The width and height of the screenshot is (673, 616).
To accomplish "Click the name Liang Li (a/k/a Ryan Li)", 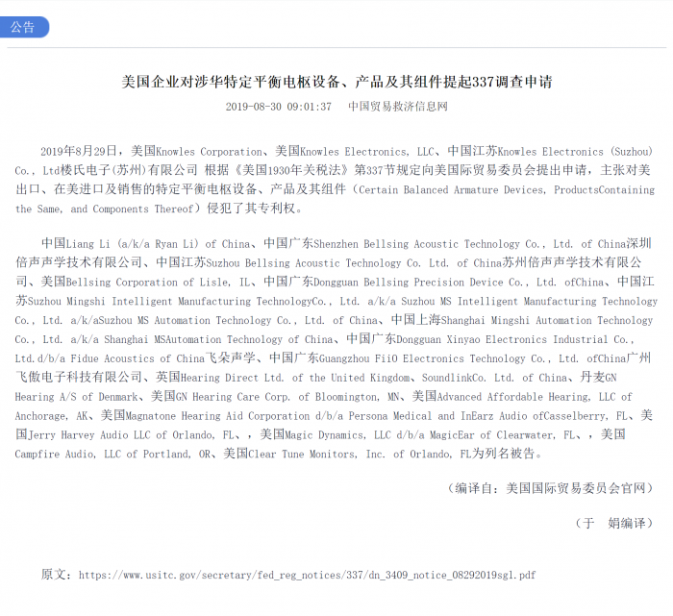I will coord(133,244).
